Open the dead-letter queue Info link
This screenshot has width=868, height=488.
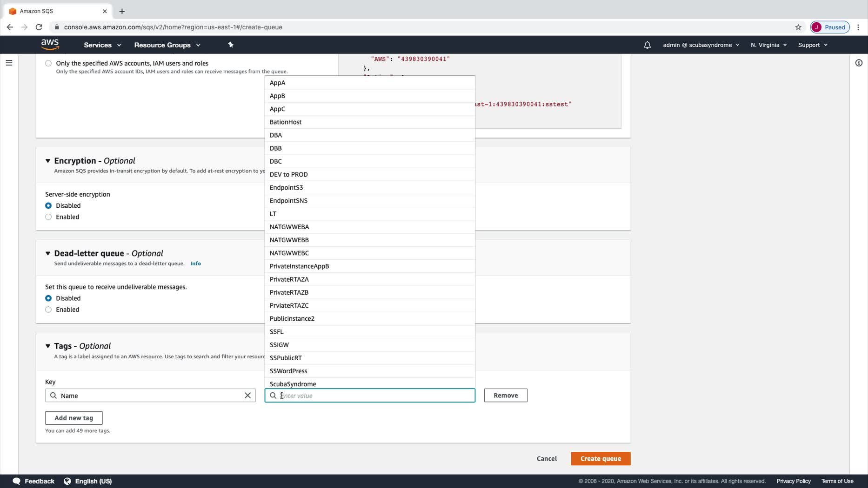coord(195,264)
